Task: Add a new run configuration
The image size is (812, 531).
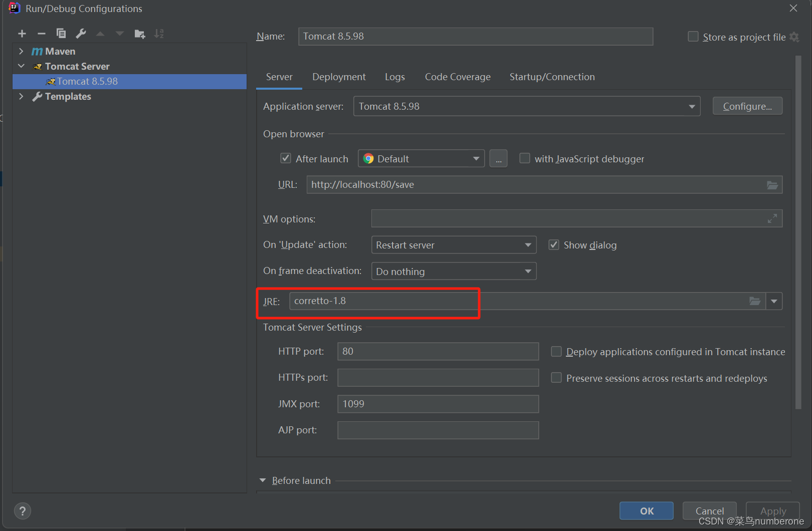Action: 22,34
